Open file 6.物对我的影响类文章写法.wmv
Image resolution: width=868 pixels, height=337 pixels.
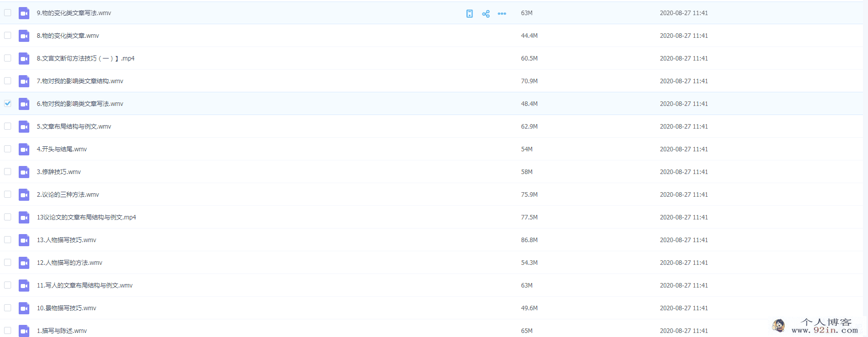[80, 104]
